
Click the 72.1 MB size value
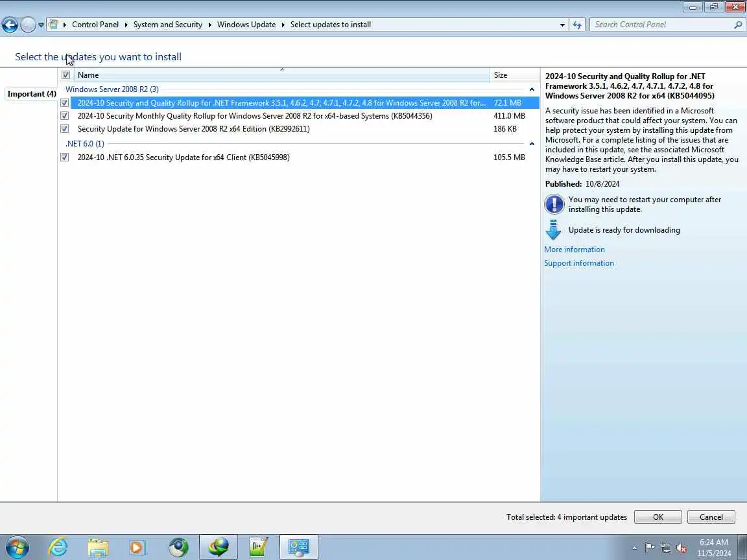507,103
